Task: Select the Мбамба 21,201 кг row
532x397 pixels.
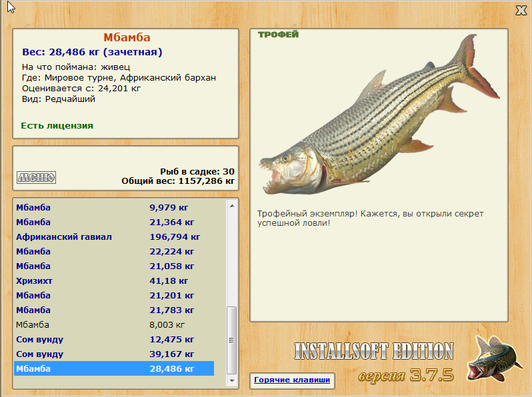Action: click(114, 295)
